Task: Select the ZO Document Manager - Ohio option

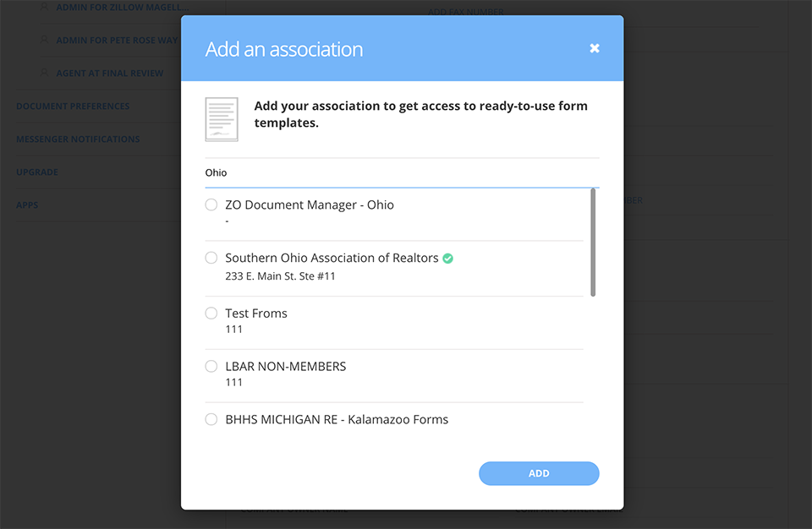Action: 211,204
